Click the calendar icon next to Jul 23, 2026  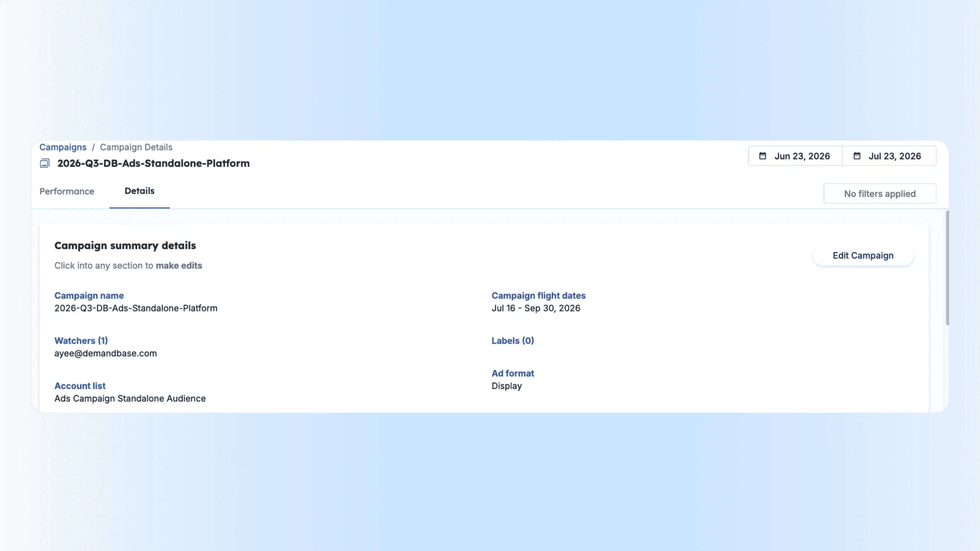point(857,156)
